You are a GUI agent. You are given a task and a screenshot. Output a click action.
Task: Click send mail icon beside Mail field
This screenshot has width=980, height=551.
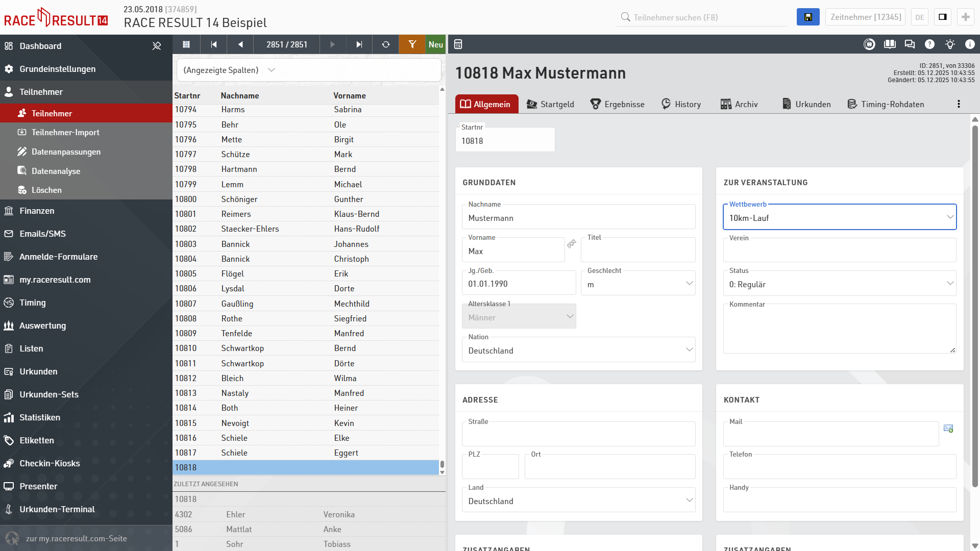pos(948,429)
